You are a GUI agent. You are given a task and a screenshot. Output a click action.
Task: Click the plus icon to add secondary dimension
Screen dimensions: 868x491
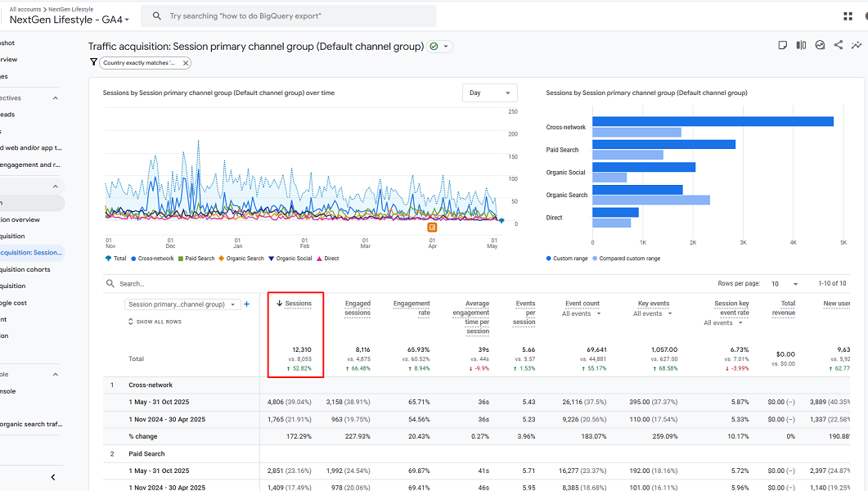pyautogui.click(x=247, y=304)
